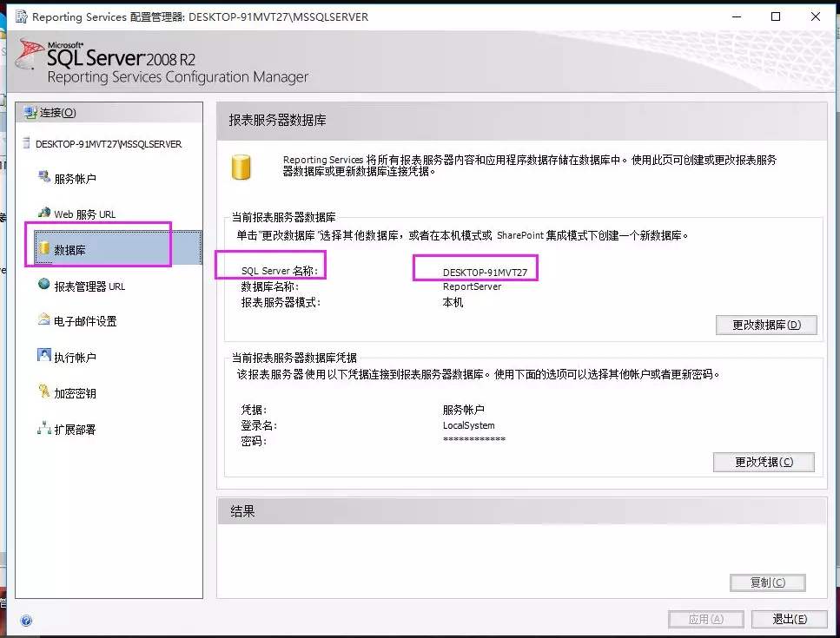Open the 服务帐户 page

point(75,179)
